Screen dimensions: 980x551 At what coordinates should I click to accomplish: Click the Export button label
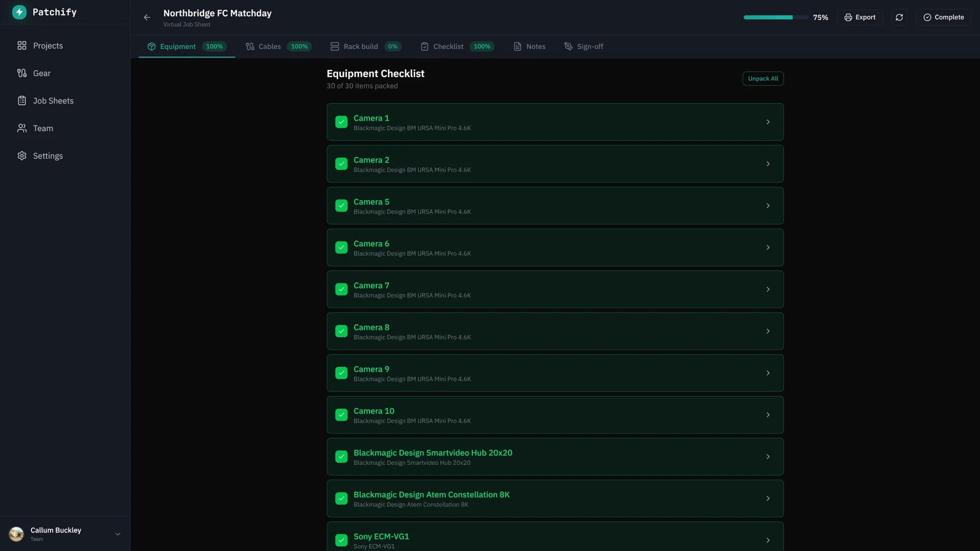point(865,17)
